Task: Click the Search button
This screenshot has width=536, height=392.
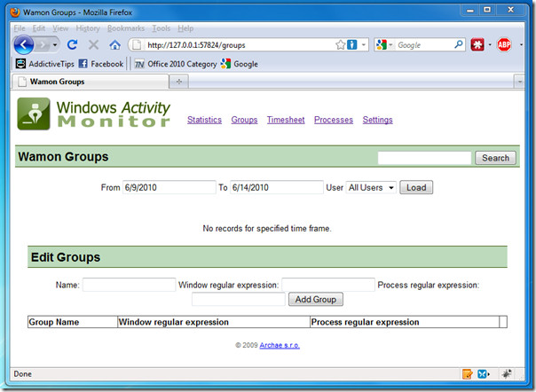Action: coord(496,158)
